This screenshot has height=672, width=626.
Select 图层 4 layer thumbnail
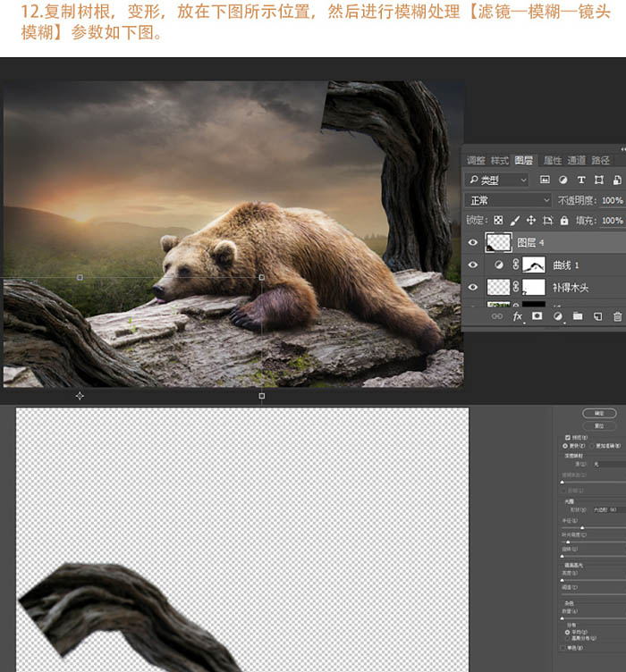(x=498, y=242)
